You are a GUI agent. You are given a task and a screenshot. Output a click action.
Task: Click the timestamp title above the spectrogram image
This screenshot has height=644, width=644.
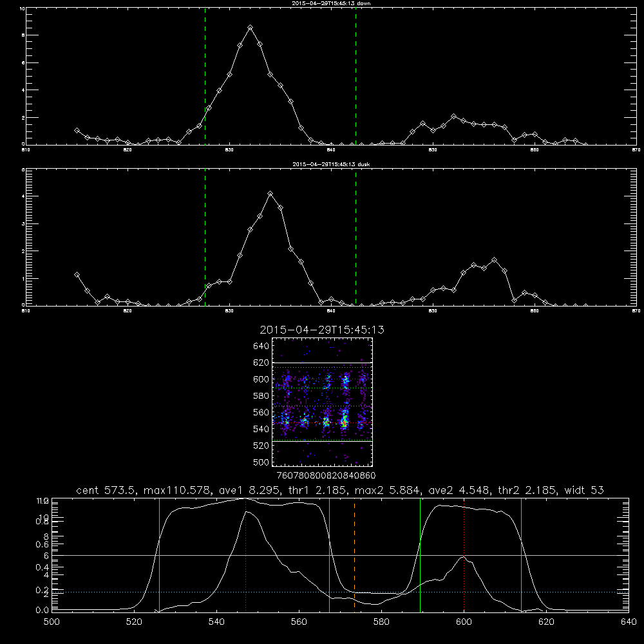coord(322,330)
